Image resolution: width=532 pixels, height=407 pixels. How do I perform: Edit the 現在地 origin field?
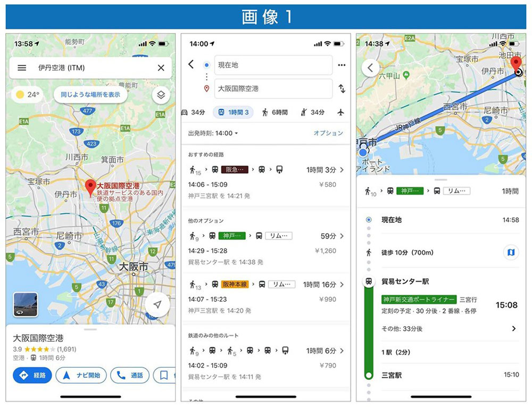(273, 65)
